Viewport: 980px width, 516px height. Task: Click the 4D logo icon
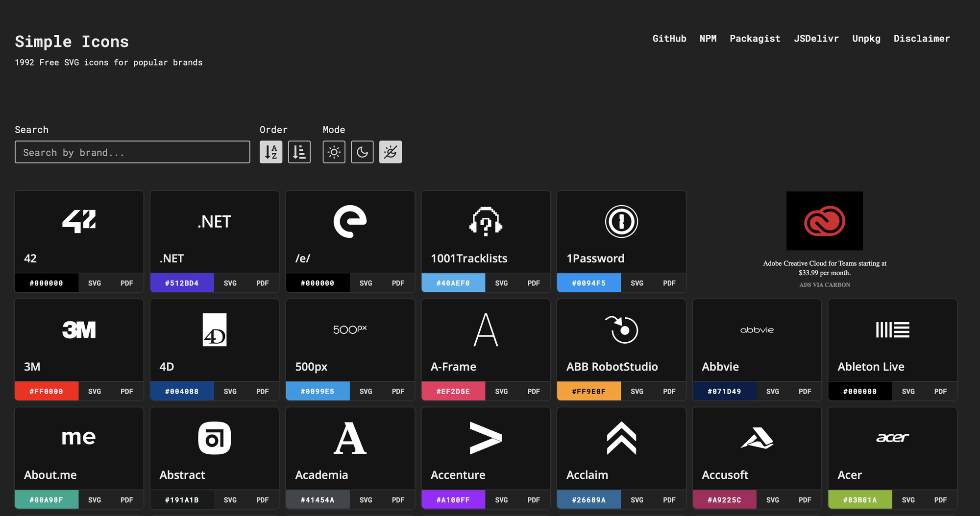pyautogui.click(x=215, y=330)
